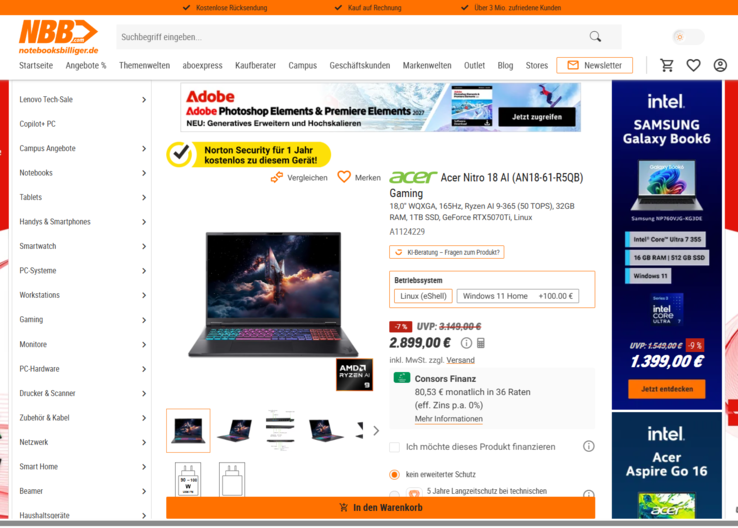Viewport: 738px width, 528px height.
Task: Select third thumbnail showing side ports
Action: pyautogui.click(x=280, y=430)
